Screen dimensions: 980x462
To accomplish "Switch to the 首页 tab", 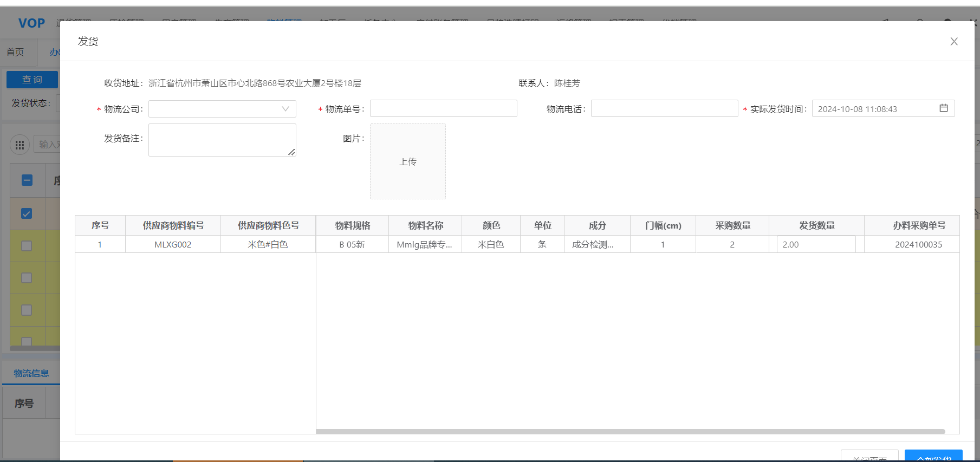I will tap(15, 52).
